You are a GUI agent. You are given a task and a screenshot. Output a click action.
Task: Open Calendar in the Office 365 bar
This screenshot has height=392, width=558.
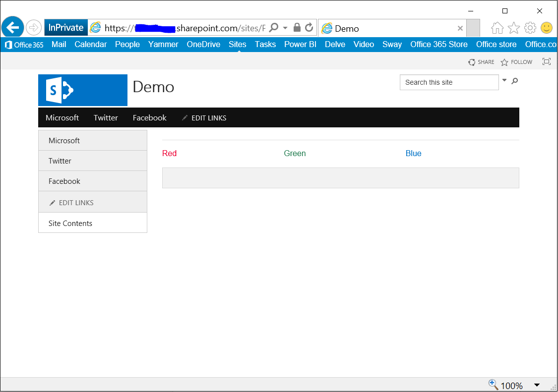90,45
